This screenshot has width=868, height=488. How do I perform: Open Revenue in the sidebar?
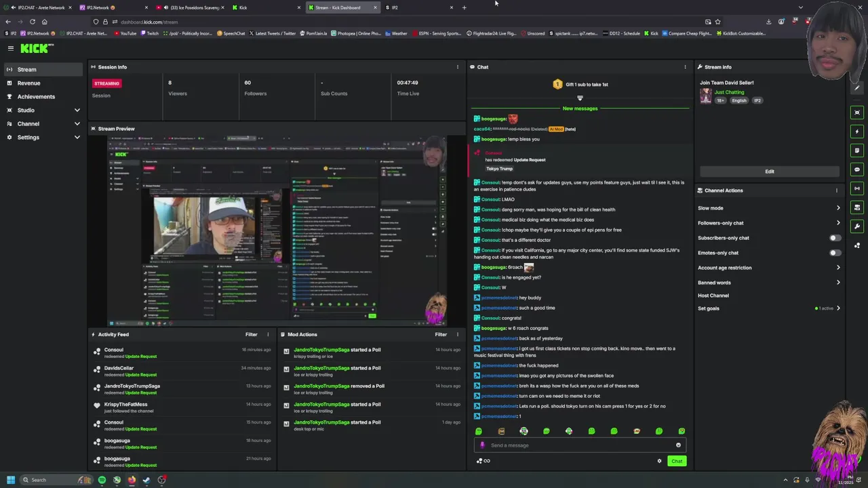point(43,83)
